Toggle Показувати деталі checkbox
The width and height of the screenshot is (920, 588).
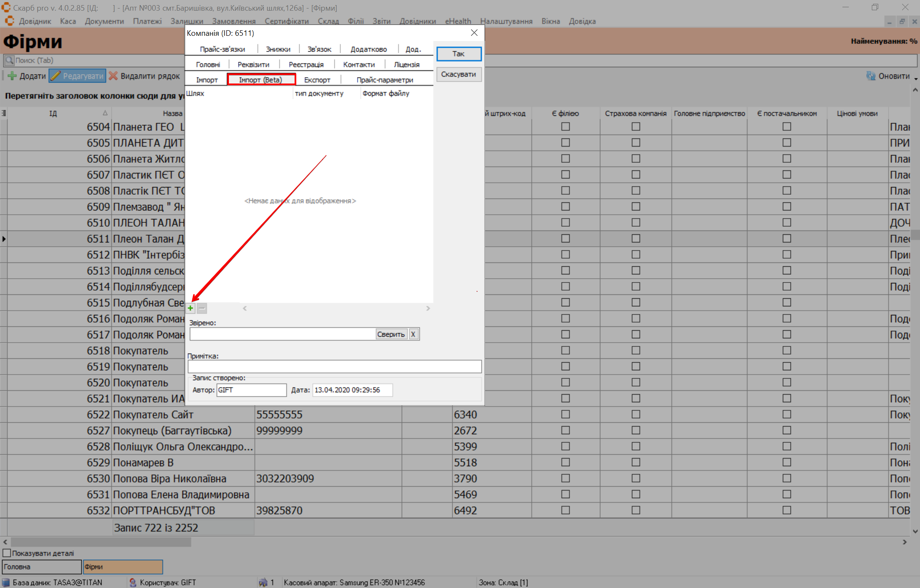pos(7,553)
